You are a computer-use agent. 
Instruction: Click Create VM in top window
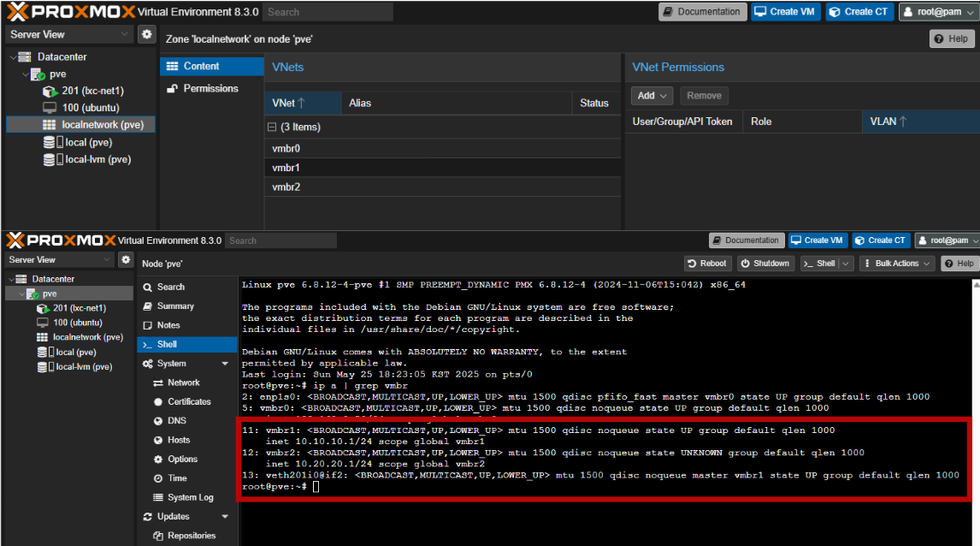tap(786, 12)
